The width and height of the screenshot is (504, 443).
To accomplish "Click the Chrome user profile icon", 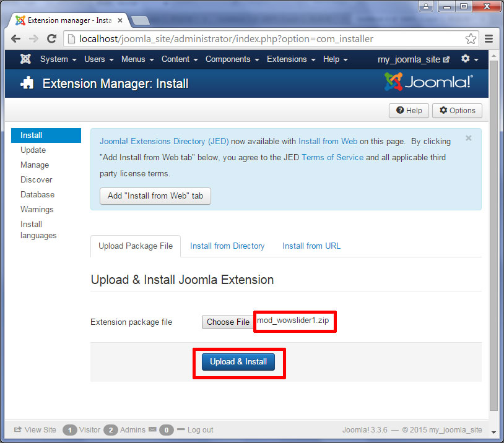I will (x=426, y=6).
